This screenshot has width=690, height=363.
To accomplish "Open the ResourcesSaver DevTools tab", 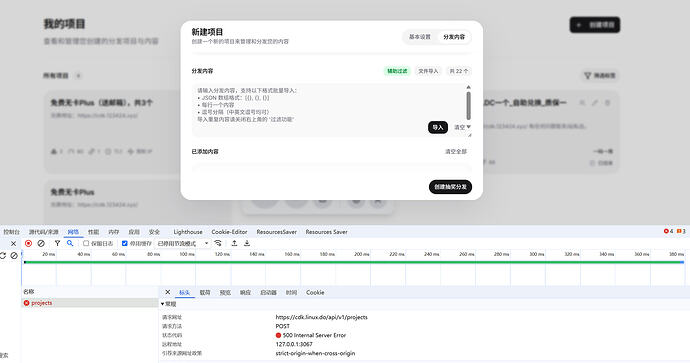I will [x=276, y=232].
